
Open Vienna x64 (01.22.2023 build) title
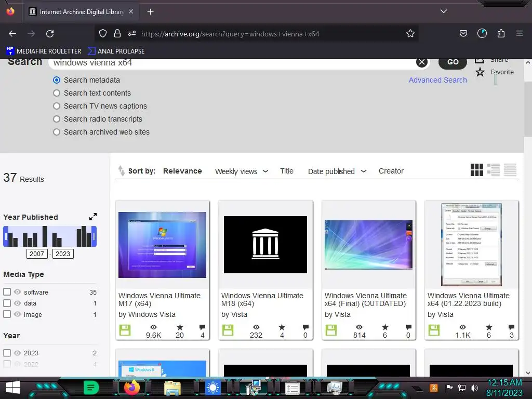468,300
